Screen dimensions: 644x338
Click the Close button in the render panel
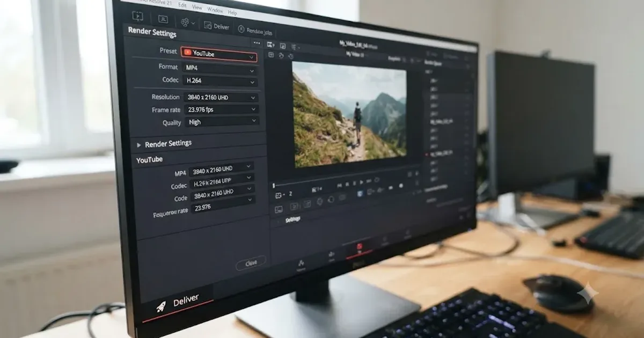251,263
